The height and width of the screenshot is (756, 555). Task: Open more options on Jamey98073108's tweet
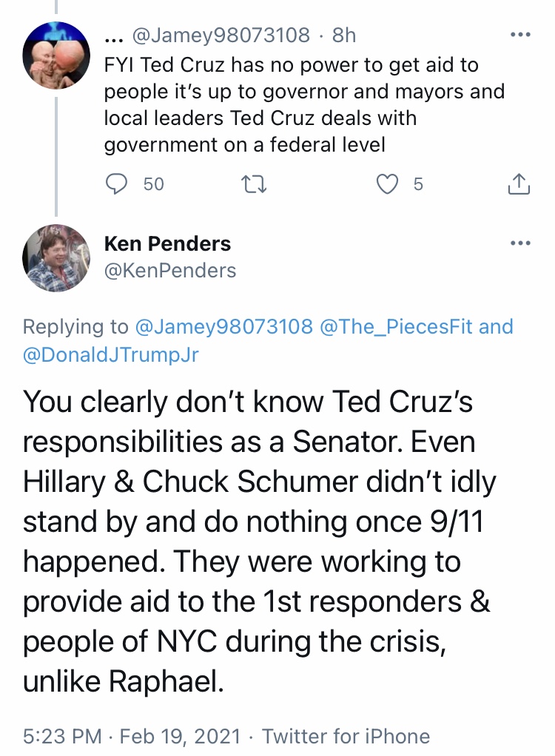pos(520,35)
